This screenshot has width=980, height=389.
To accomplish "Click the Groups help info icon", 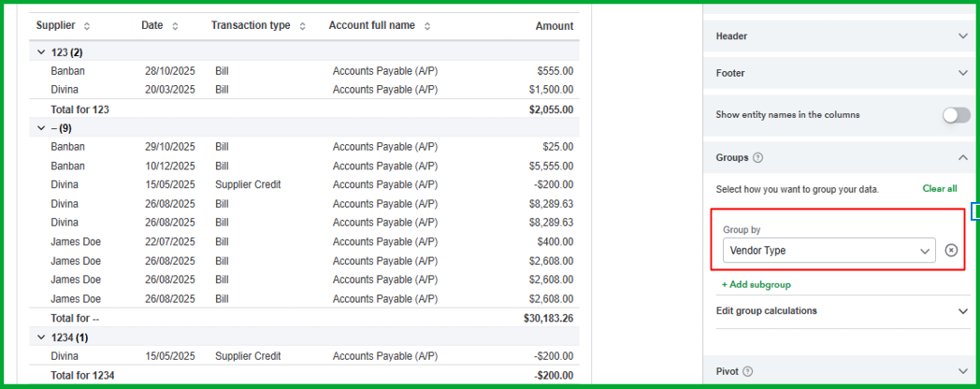I will pyautogui.click(x=757, y=158).
